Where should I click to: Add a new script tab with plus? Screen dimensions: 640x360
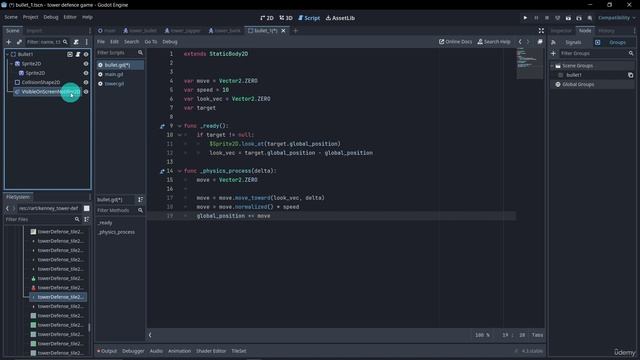[296, 31]
